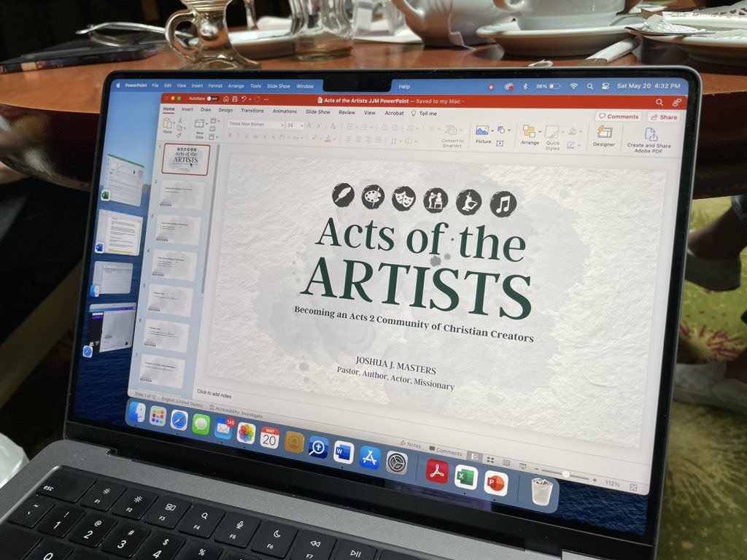This screenshot has height=560, width=747.
Task: Click the Clear Formatting icon
Action: (333, 126)
